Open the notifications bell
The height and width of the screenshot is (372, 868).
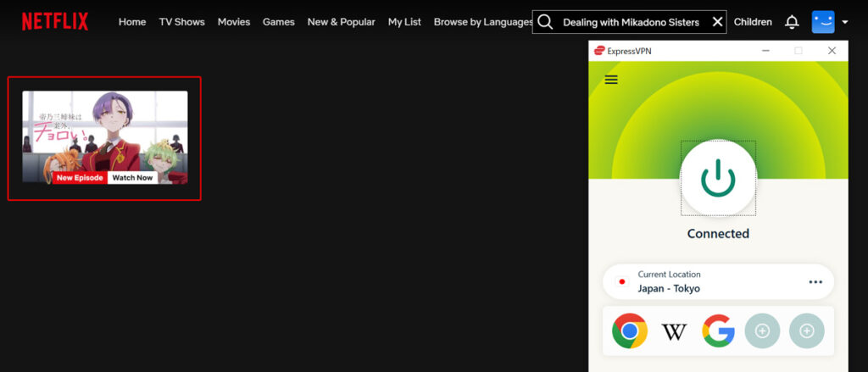point(793,22)
